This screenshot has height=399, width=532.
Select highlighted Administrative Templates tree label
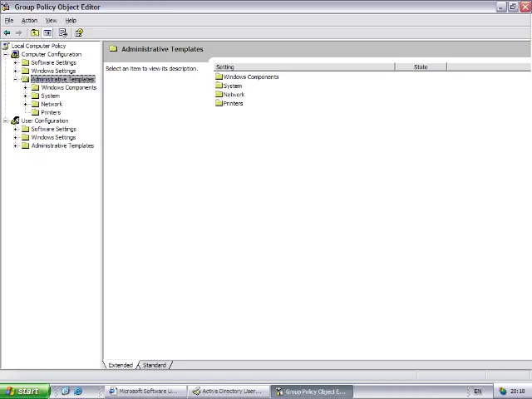pos(63,79)
